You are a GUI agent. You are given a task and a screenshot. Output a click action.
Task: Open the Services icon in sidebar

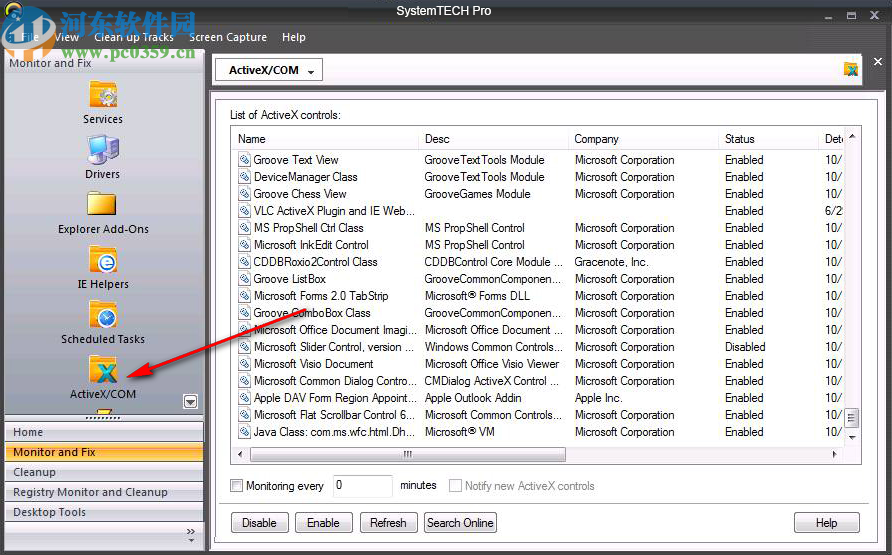point(103,94)
